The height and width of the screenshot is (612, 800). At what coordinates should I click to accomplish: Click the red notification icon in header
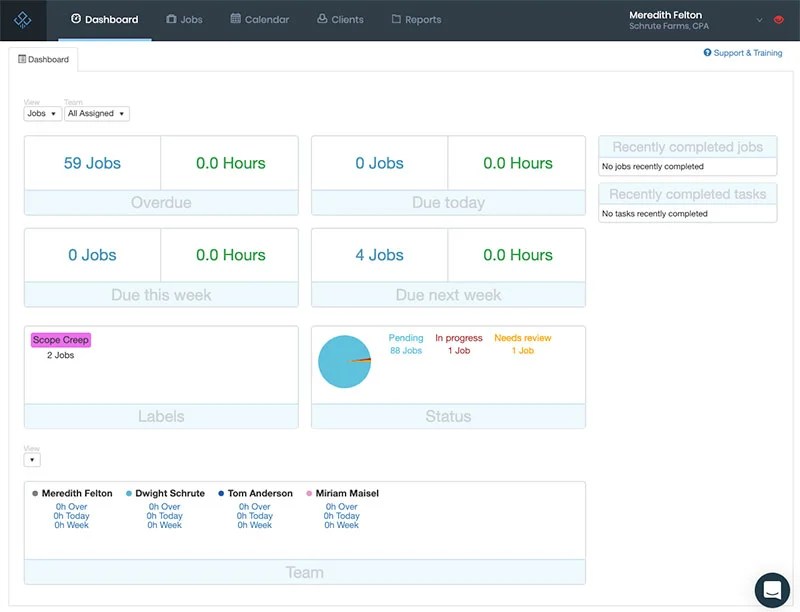coord(779,20)
